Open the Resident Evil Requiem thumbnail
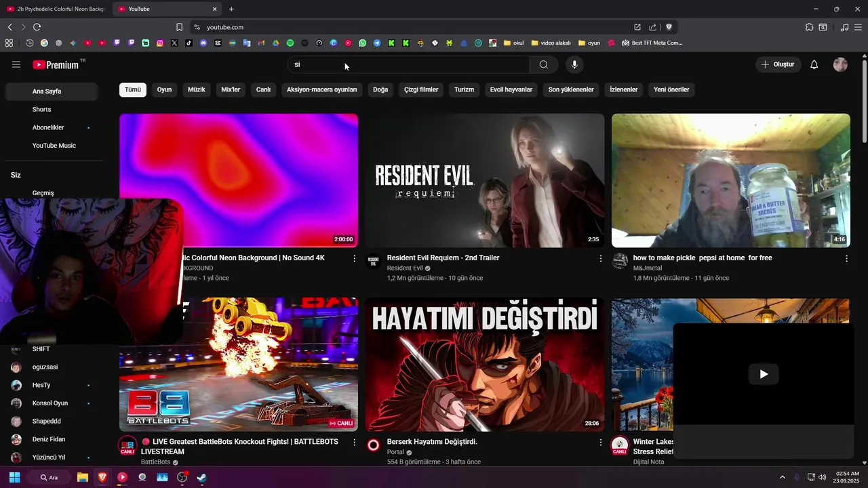Image resolution: width=868 pixels, height=488 pixels. tap(485, 180)
